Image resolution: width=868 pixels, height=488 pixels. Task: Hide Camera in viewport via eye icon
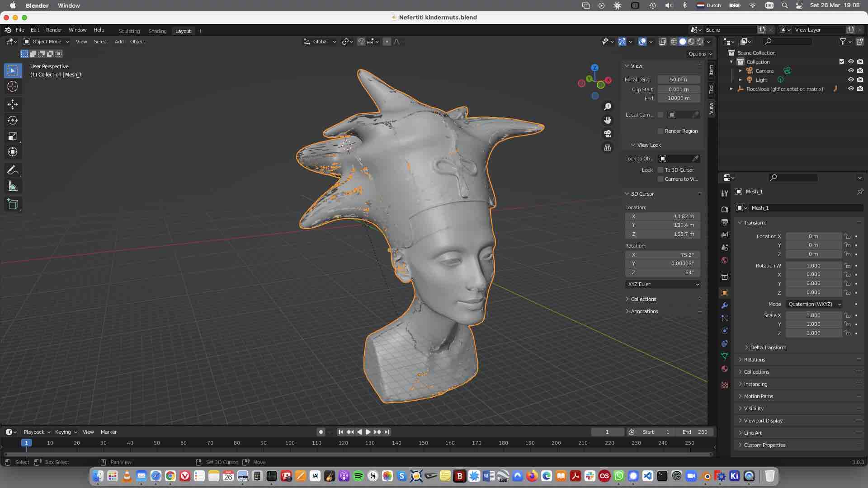point(851,71)
